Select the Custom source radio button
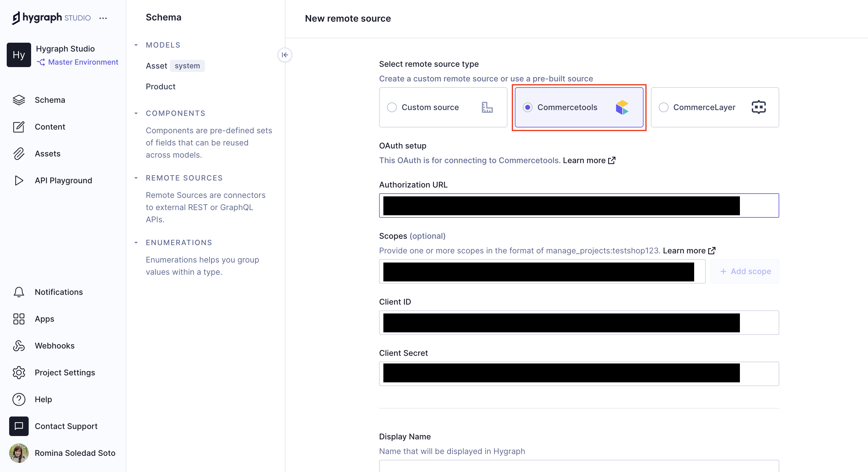The width and height of the screenshot is (868, 472). pyautogui.click(x=391, y=107)
